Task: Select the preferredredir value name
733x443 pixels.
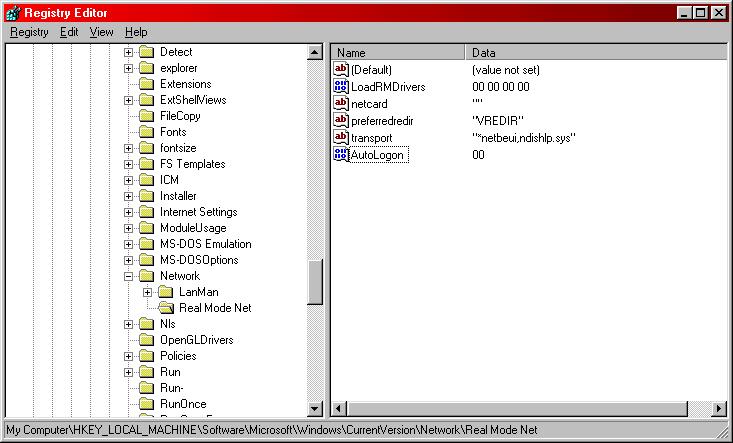Action: (382, 121)
